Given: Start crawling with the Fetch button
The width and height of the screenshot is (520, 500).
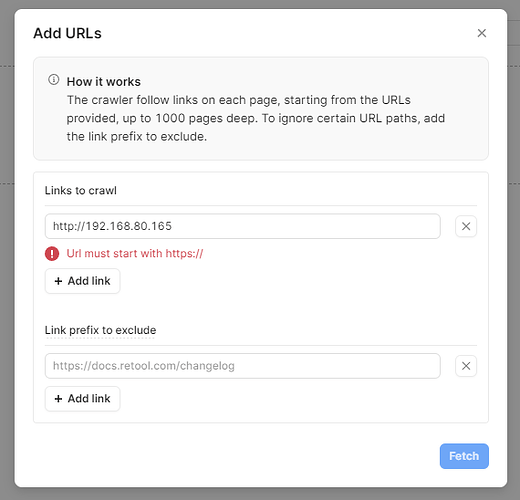Looking at the screenshot, I should (x=464, y=456).
